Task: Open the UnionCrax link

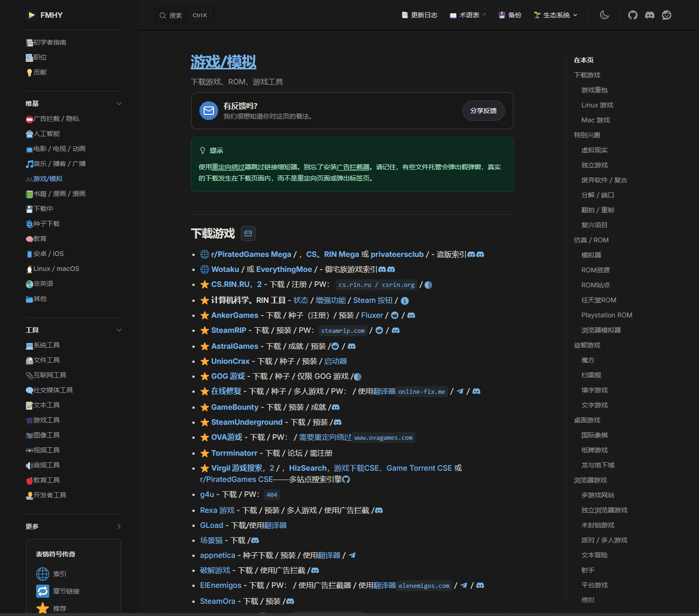Action: click(x=230, y=361)
